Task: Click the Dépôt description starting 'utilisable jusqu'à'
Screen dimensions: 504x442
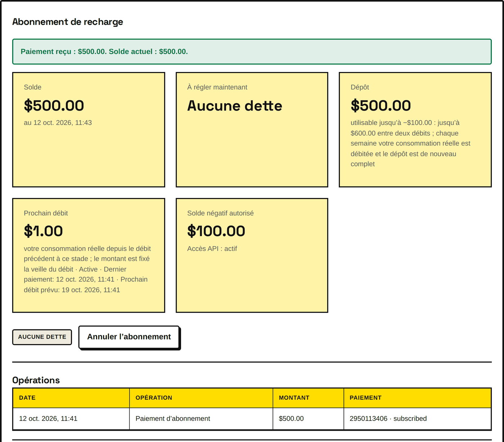Action: pos(410,143)
